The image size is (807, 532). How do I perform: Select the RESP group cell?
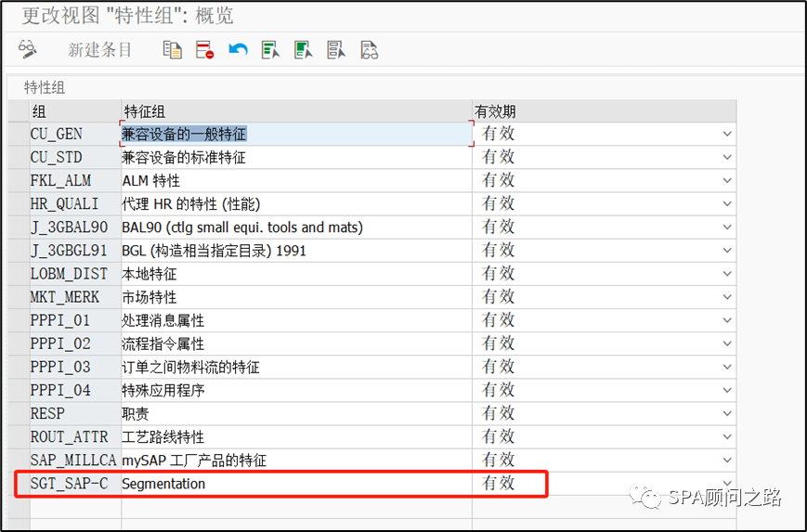coord(74,414)
